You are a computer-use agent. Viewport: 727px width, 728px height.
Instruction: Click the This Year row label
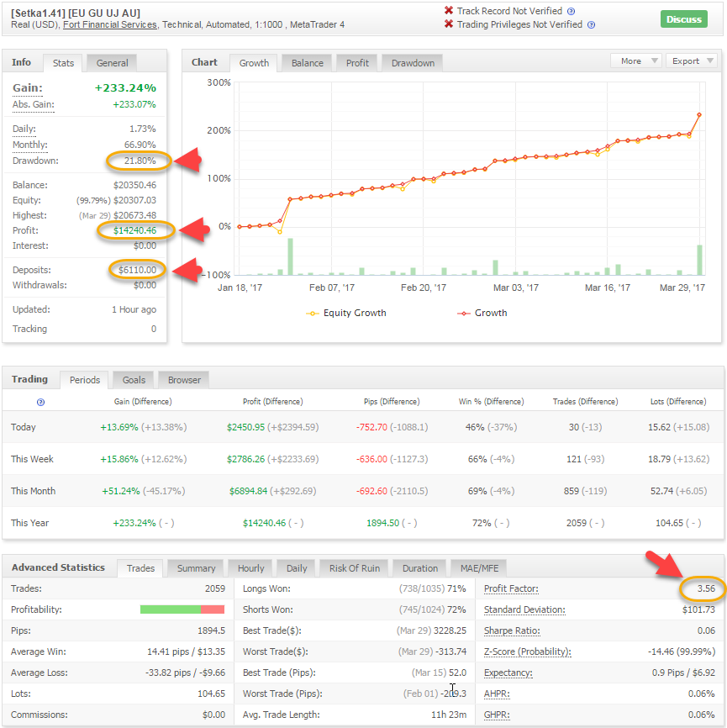pyautogui.click(x=29, y=523)
